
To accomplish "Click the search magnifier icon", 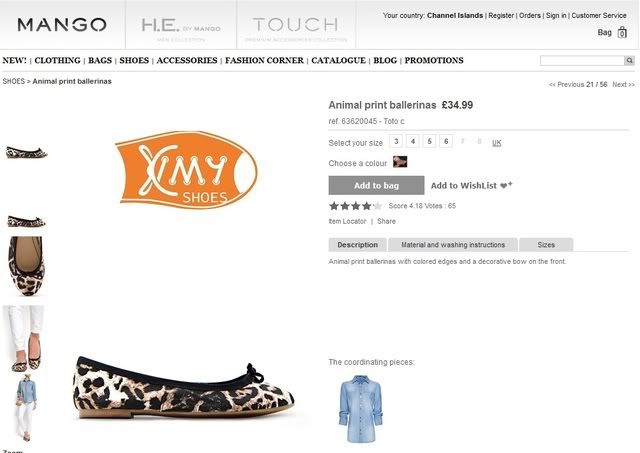I will pyautogui.click(x=629, y=60).
